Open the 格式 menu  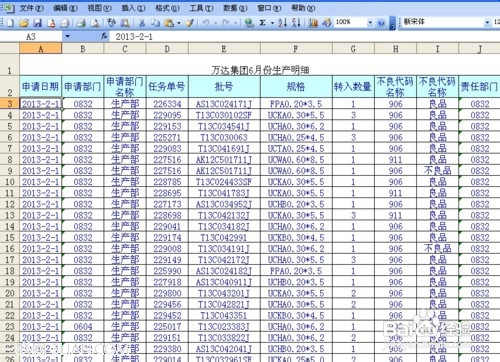(167, 8)
